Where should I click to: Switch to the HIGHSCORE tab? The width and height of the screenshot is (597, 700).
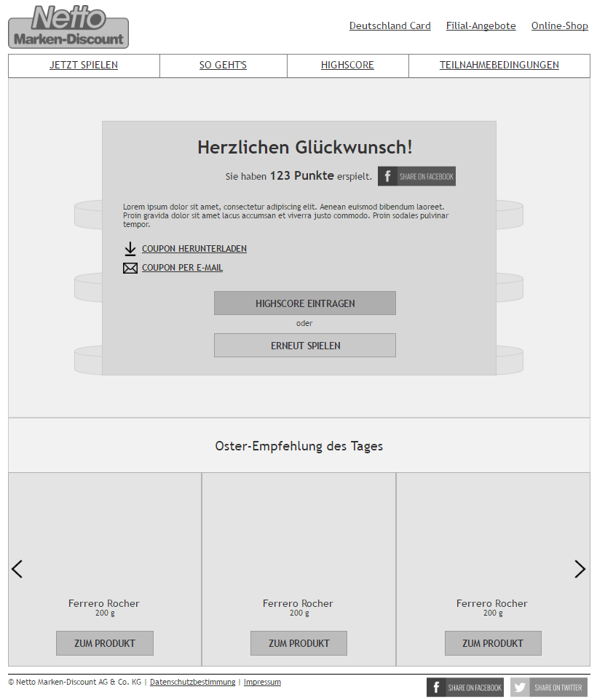[347, 65]
